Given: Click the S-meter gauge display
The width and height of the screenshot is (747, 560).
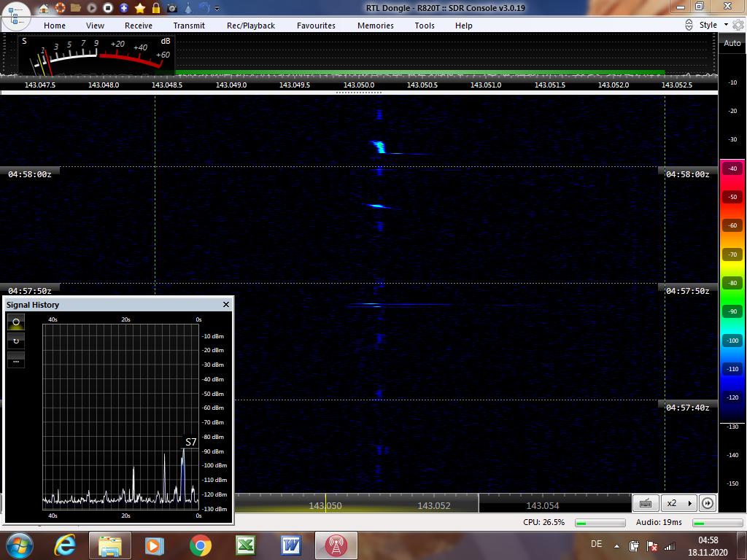Looking at the screenshot, I should (97, 55).
